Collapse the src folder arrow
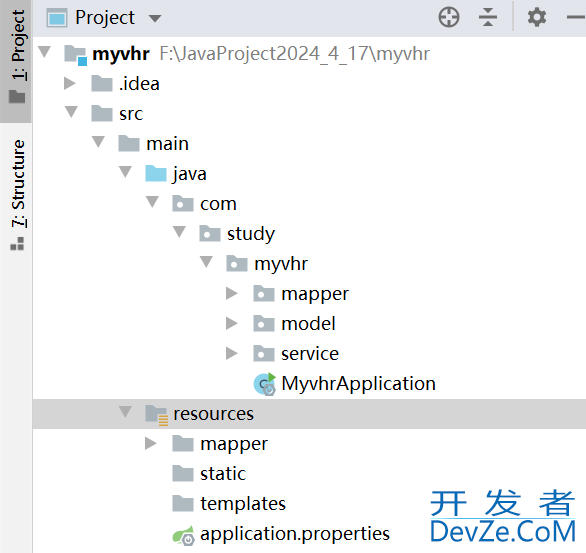This screenshot has width=586, height=553. [71, 112]
